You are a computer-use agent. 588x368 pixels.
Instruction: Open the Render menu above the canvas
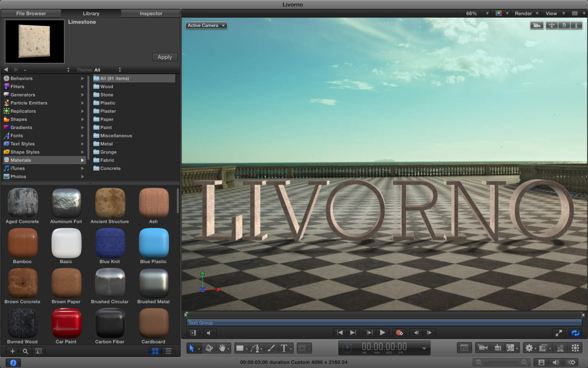click(524, 13)
